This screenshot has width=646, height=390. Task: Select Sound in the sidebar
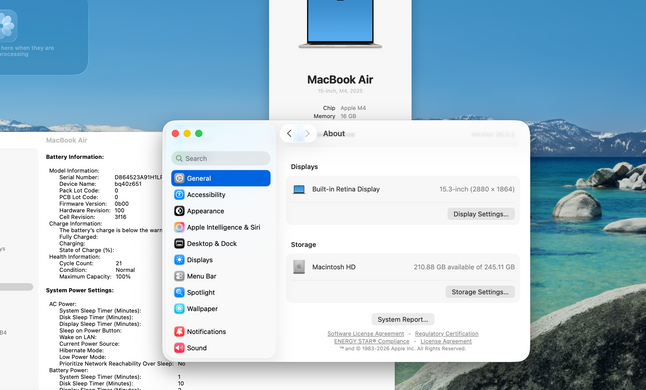[x=221, y=348]
